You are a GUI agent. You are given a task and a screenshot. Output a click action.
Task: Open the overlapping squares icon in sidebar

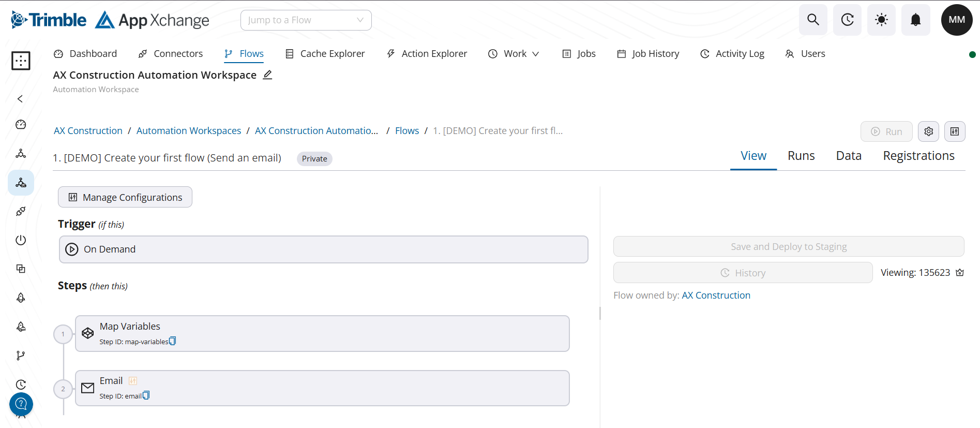[x=21, y=269]
